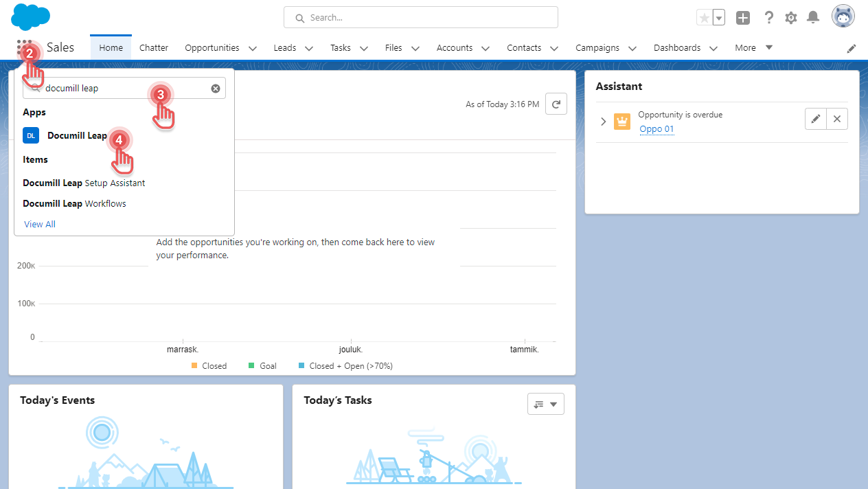Image resolution: width=868 pixels, height=489 pixels.
Task: Open the Help question mark icon
Action: coord(769,18)
